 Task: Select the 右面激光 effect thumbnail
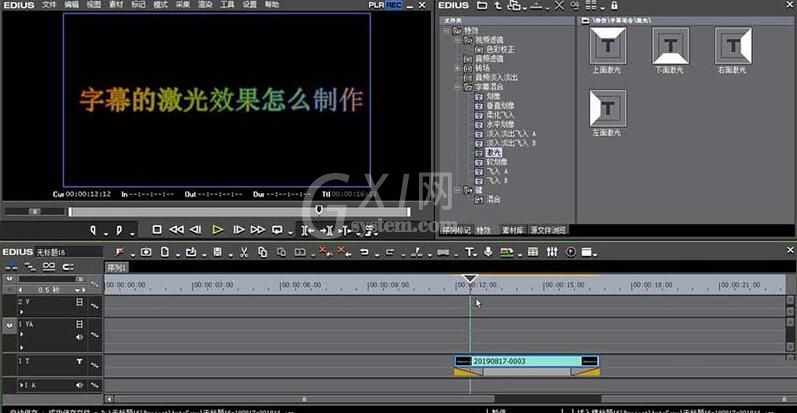[x=733, y=46]
